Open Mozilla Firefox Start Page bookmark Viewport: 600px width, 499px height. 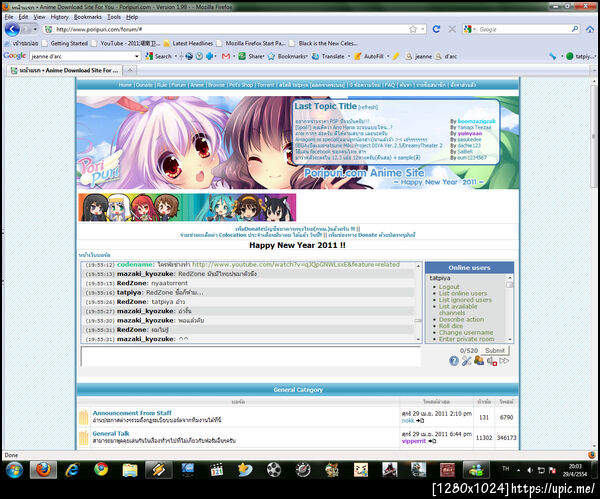(251, 43)
